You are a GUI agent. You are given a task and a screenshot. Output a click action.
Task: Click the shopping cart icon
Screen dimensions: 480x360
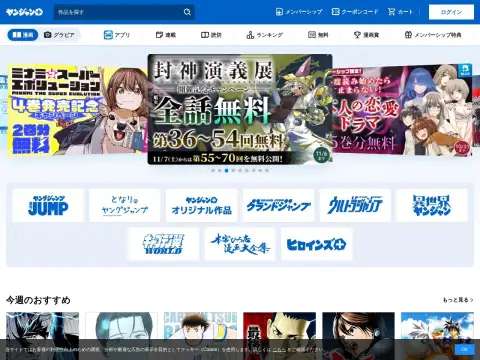[391, 12]
